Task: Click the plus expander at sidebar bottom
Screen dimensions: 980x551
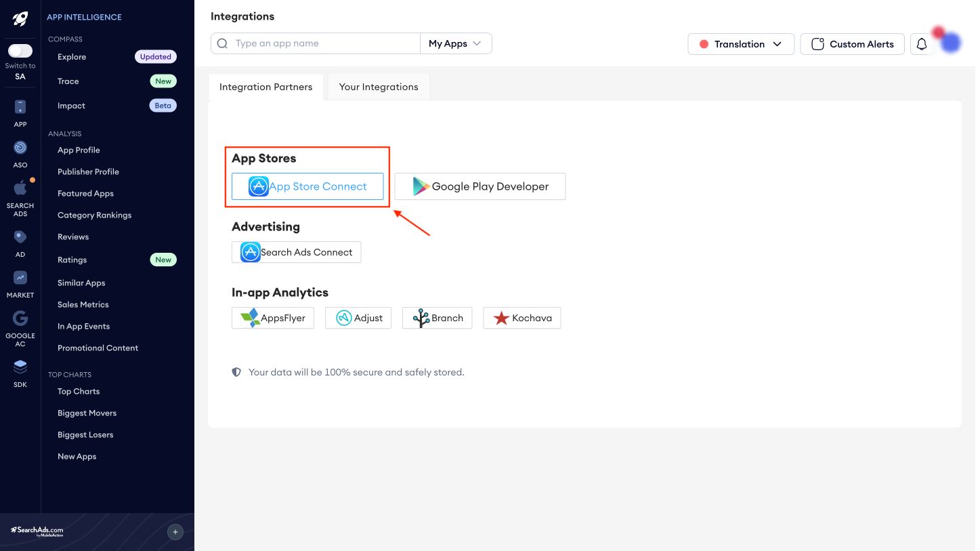Action: [175, 532]
